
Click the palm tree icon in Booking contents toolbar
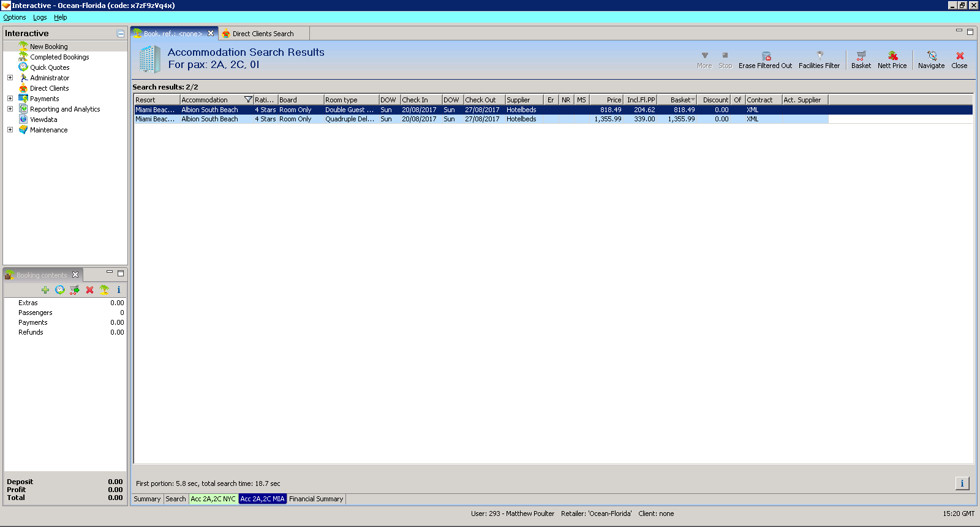tap(104, 290)
